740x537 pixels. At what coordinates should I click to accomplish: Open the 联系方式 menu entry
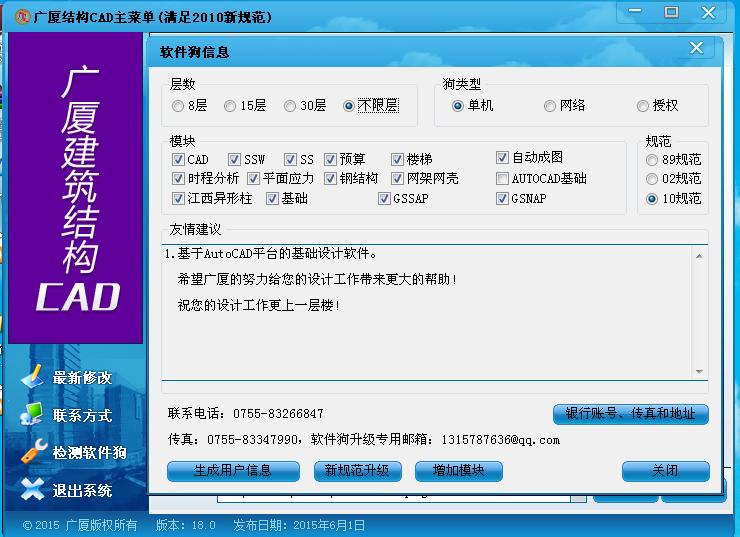(82, 415)
